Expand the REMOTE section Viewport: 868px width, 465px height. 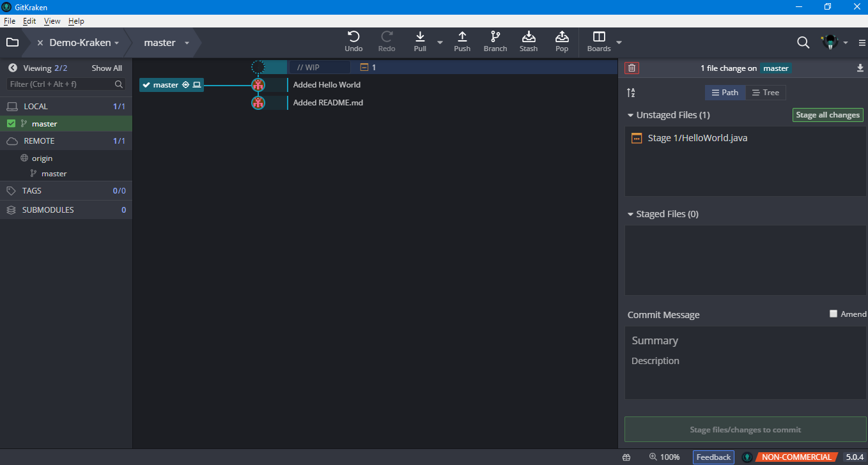click(x=66, y=141)
